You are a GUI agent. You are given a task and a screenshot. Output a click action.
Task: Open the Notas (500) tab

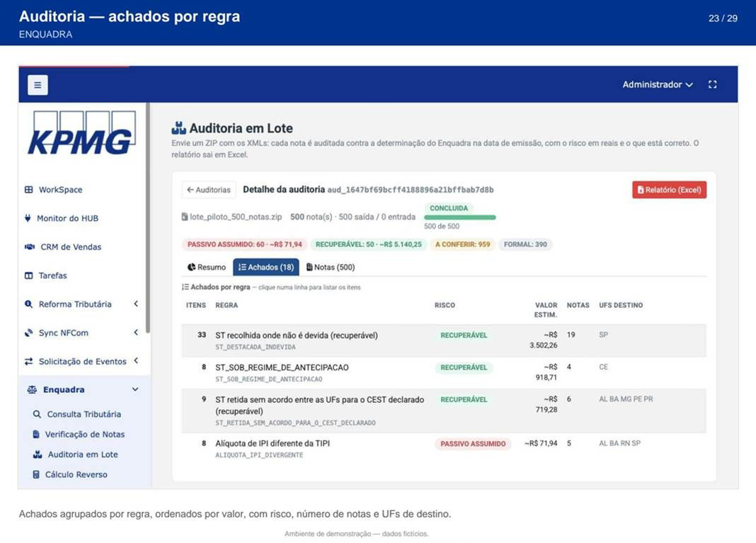331,267
